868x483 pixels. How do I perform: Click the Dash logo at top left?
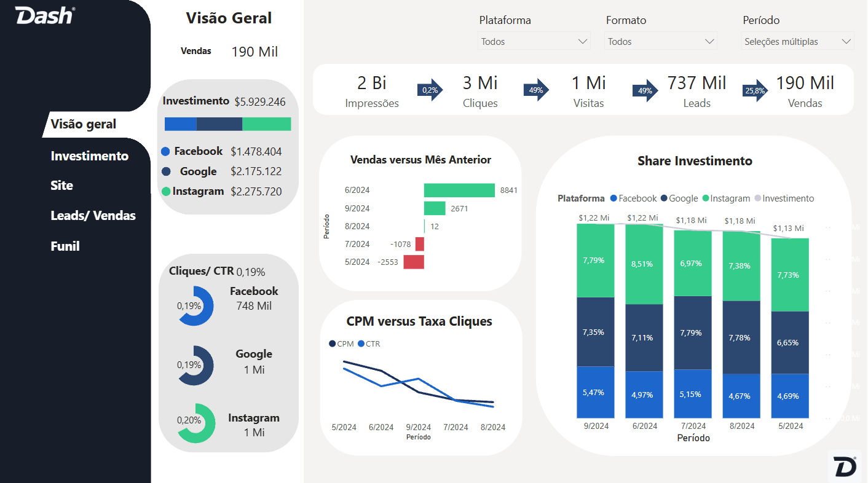[x=45, y=16]
